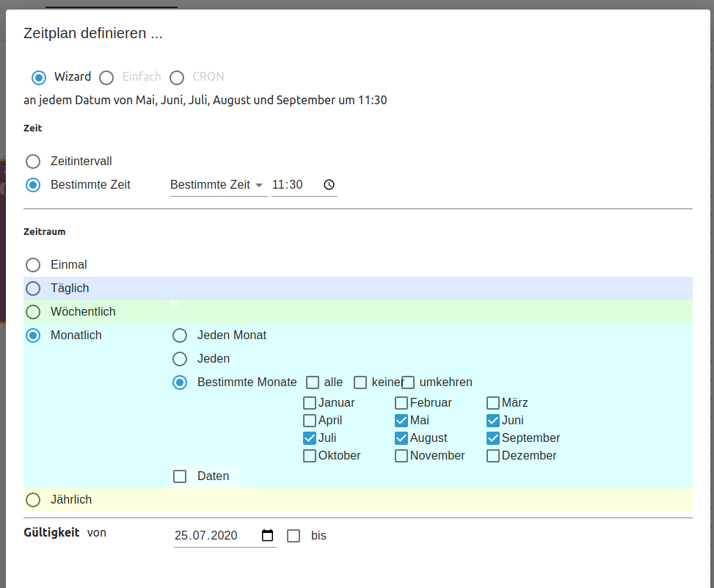Switch to the Einfach mode

coord(107,77)
